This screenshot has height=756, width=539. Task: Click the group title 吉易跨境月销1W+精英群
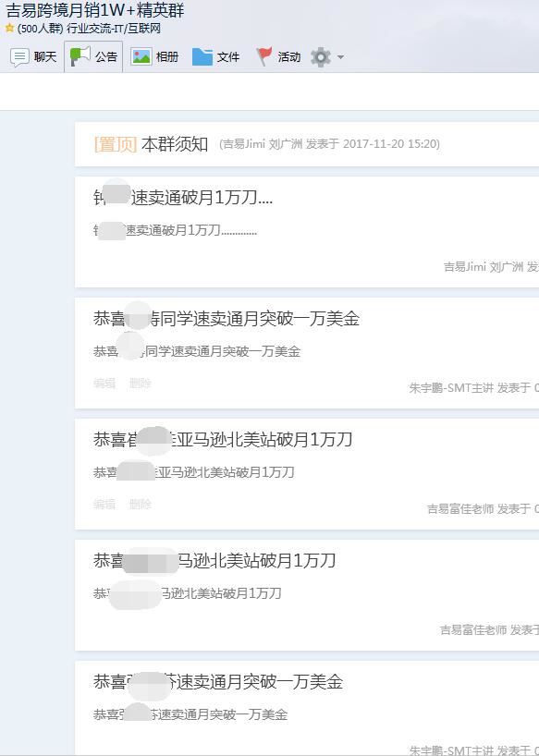(95, 10)
